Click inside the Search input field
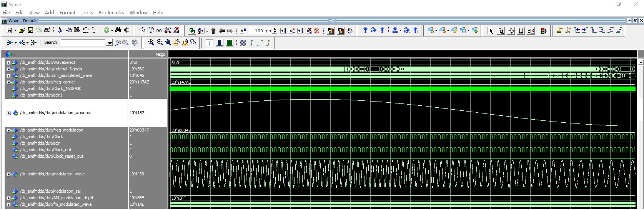The width and height of the screenshot is (644, 210). click(83, 43)
